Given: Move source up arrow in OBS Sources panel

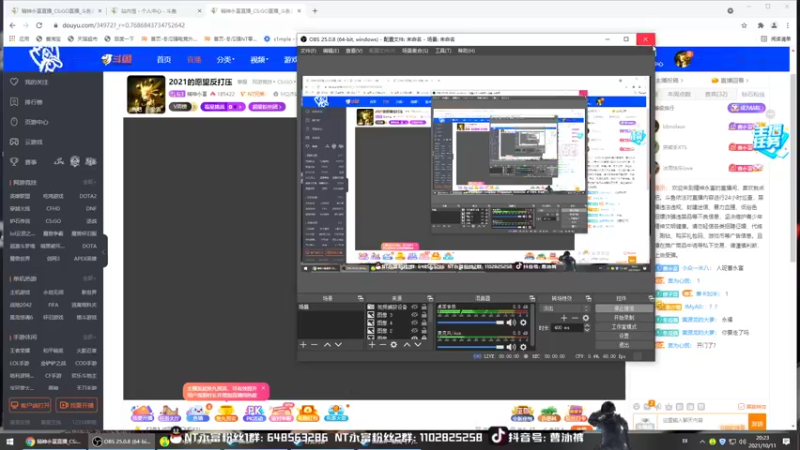Looking at the screenshot, I should pos(407,345).
